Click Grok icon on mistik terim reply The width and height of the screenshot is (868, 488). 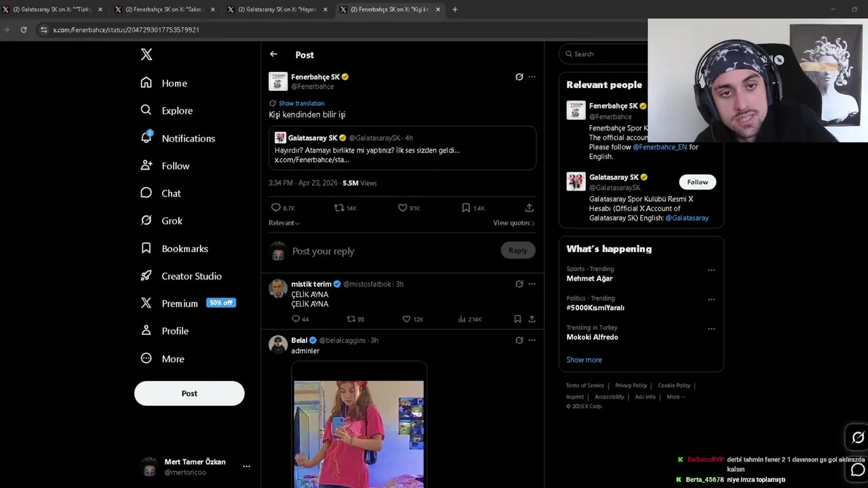(519, 284)
